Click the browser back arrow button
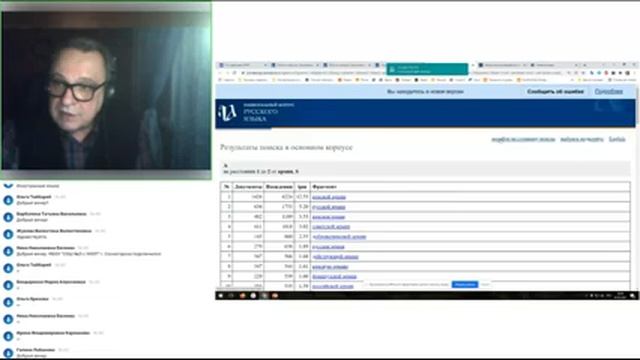 click(220, 73)
